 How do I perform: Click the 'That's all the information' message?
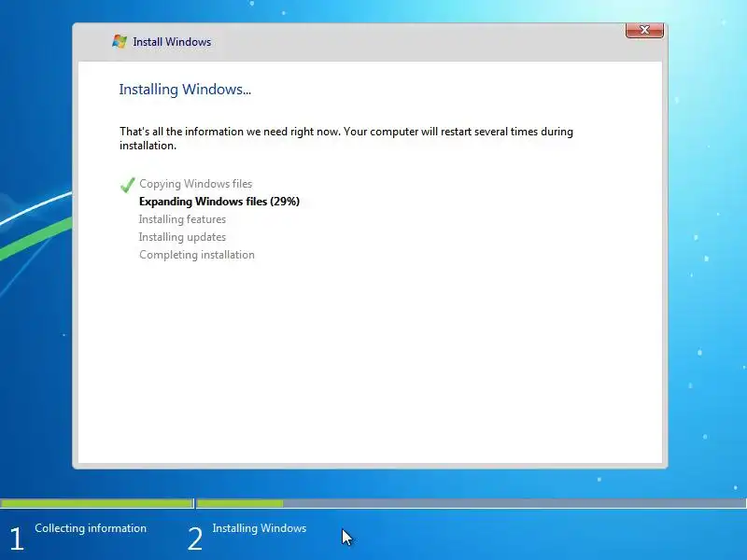[x=346, y=138]
